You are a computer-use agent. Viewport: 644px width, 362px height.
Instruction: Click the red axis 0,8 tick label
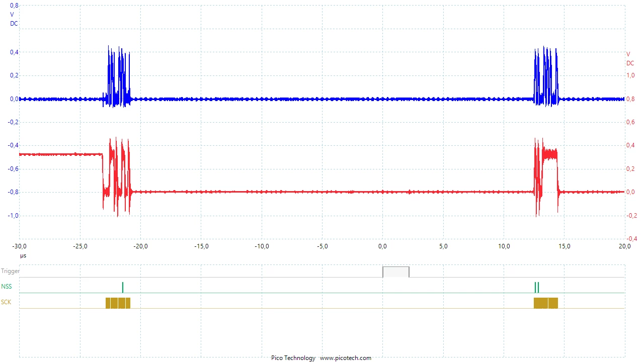[x=630, y=99]
